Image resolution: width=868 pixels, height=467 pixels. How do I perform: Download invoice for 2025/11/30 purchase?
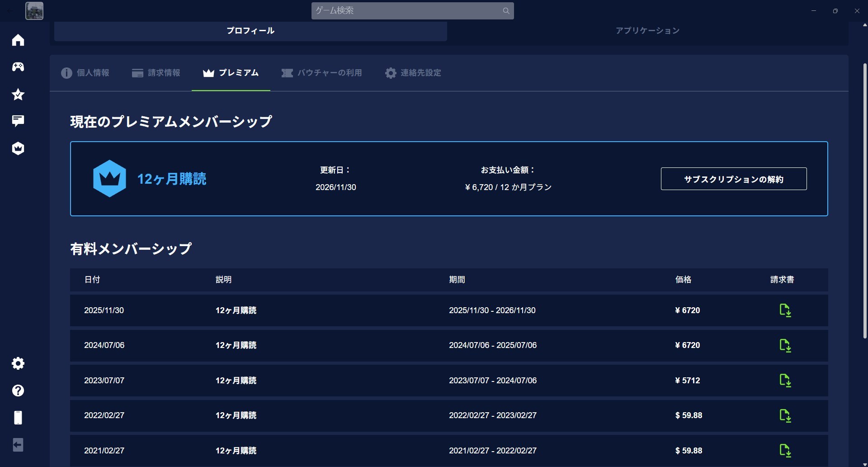(785, 310)
